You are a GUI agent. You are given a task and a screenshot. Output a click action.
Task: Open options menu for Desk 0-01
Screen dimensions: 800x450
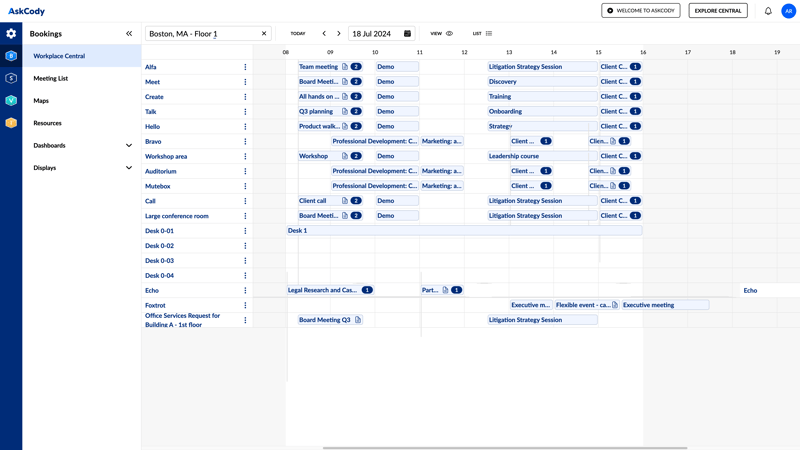[245, 231]
